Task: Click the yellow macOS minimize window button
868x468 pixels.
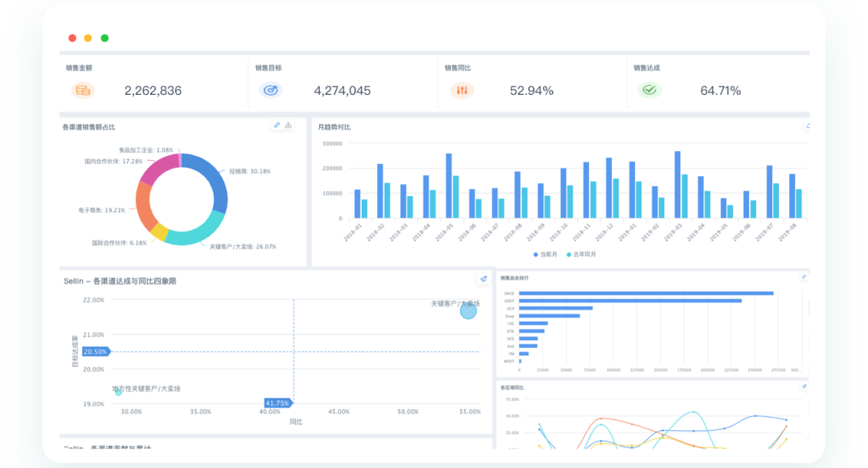Action: 88,38
